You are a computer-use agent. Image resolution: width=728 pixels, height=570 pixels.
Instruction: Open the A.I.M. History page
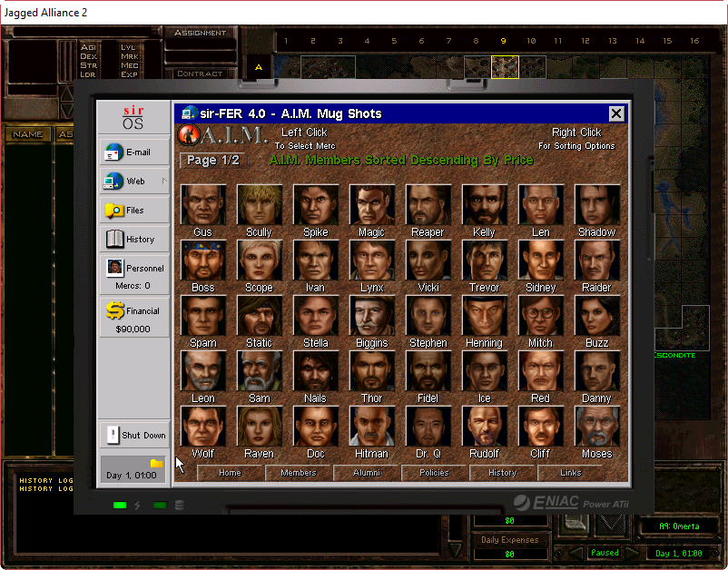point(502,473)
